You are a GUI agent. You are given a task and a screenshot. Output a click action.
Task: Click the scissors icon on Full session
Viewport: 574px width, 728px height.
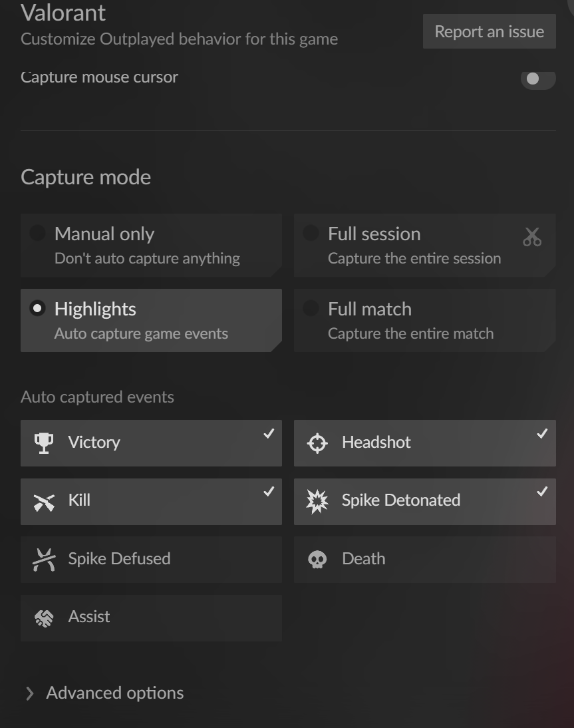(532, 237)
